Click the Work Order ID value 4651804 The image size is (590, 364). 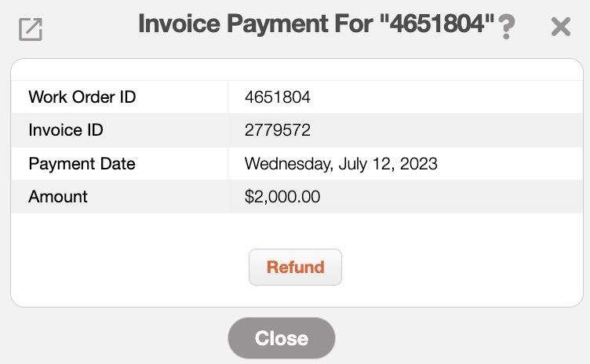(x=278, y=97)
